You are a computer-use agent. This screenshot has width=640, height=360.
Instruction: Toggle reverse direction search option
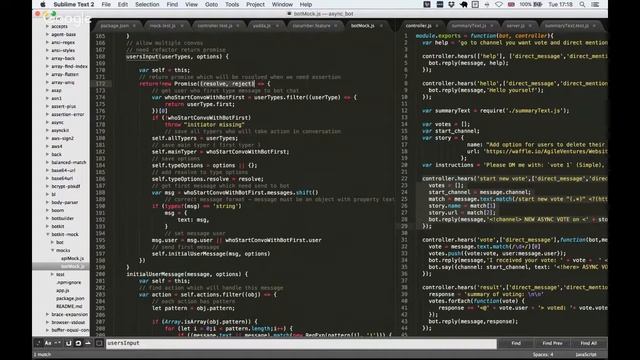pos(68,343)
